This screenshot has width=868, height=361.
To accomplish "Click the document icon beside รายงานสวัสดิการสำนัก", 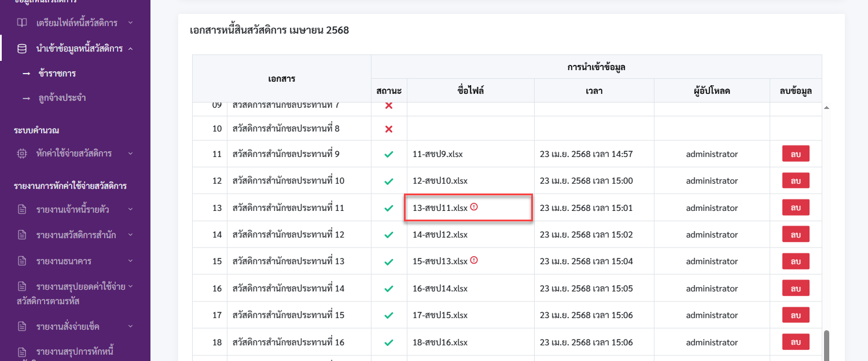I will pyautogui.click(x=22, y=235).
